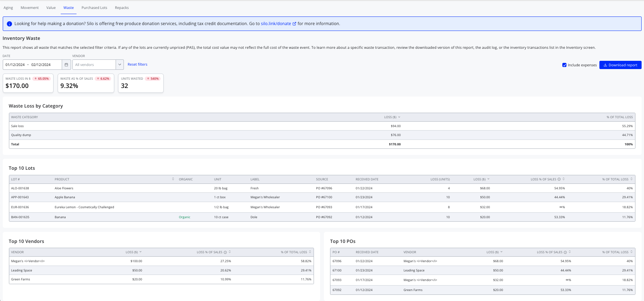Sort Top 10 Lots by Loss % of Sales
This screenshot has height=301, width=644.
(x=564, y=179)
